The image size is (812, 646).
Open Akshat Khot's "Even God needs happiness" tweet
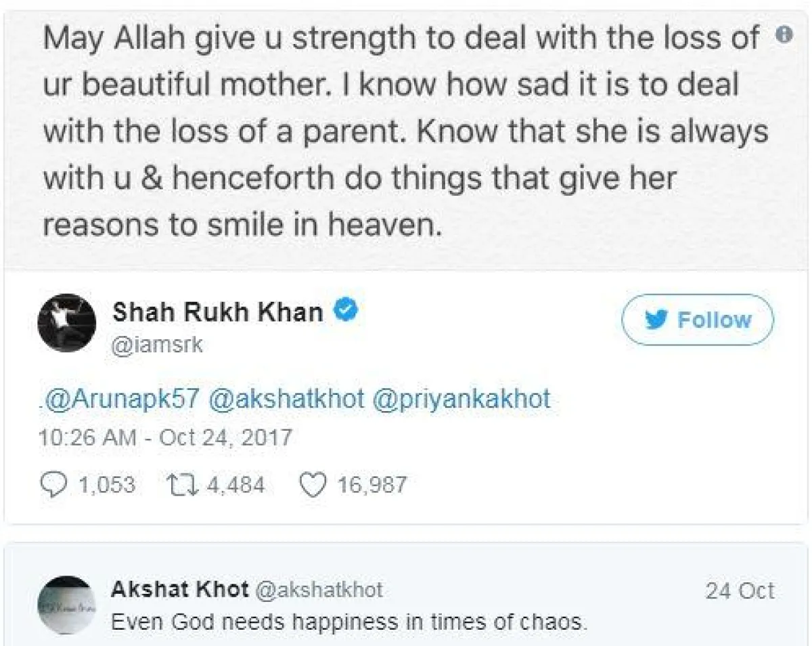click(x=348, y=622)
